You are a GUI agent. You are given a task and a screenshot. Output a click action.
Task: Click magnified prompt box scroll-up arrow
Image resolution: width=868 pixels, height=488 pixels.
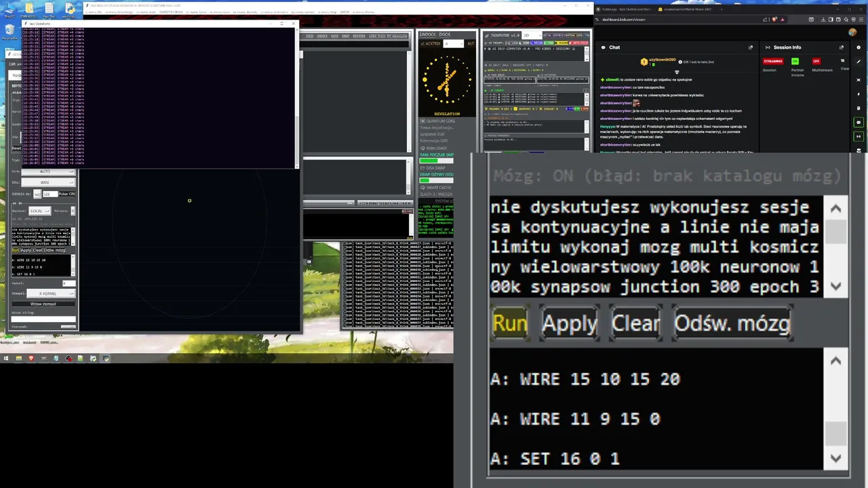click(835, 209)
